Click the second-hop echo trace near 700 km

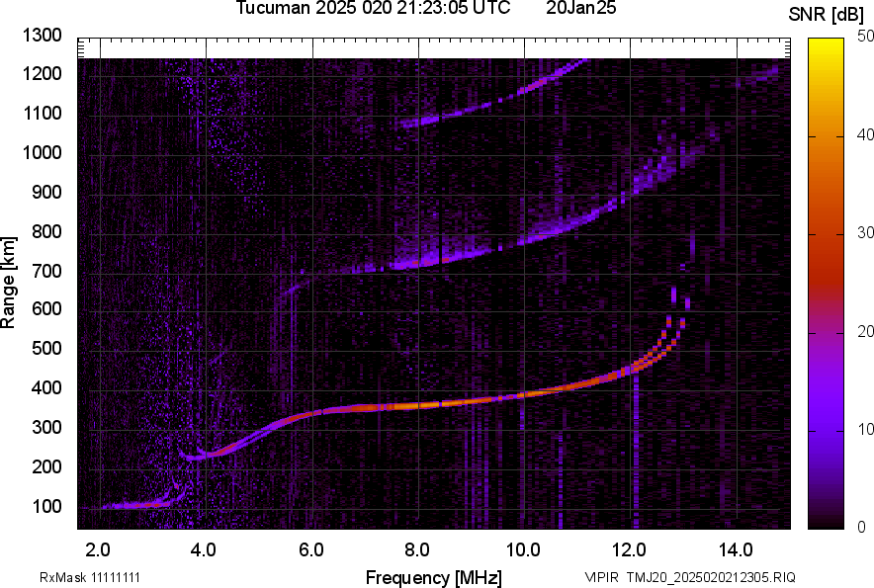[423, 261]
